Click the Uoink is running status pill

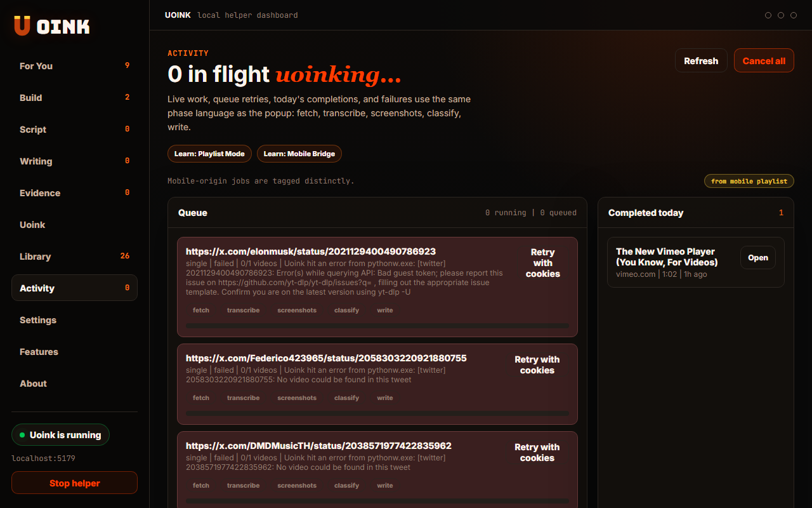60,435
